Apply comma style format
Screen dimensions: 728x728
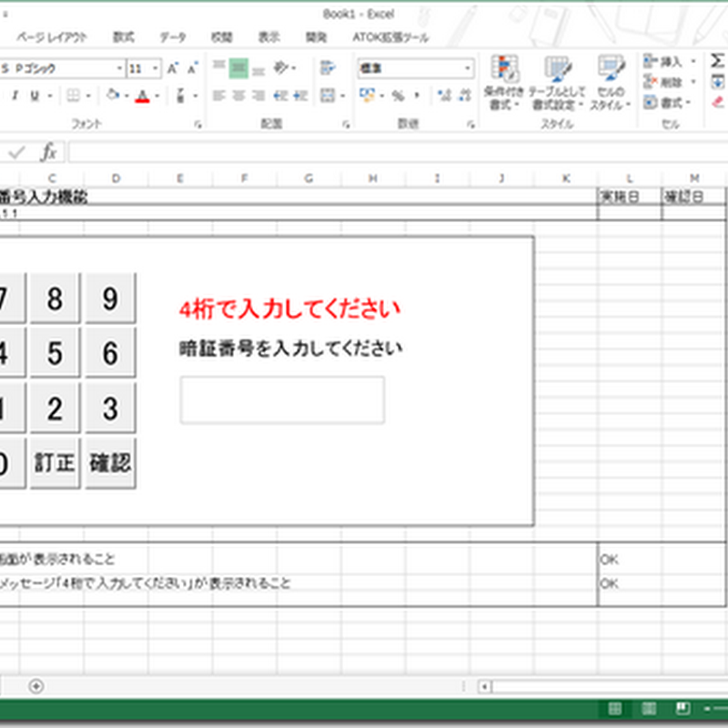point(417,96)
